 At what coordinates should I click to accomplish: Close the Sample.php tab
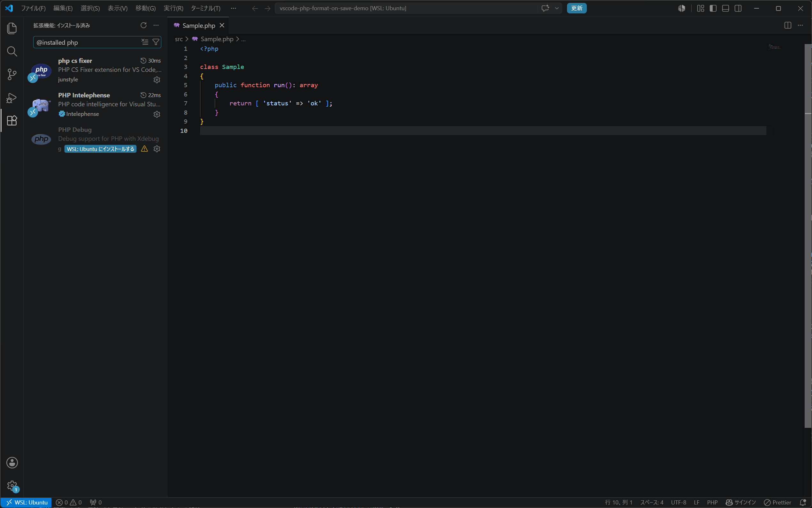pos(222,25)
